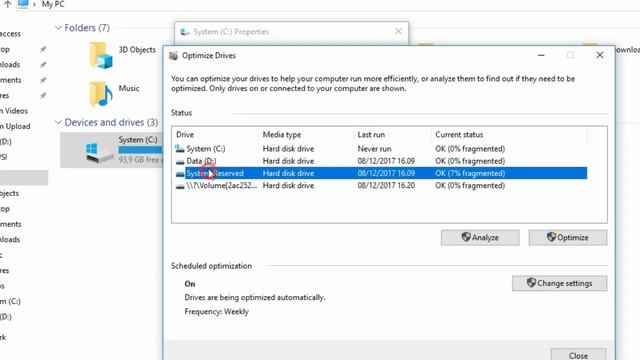The height and width of the screenshot is (360, 640).
Task: Click the My PC computer icon in address bar
Action: (x=23, y=4)
